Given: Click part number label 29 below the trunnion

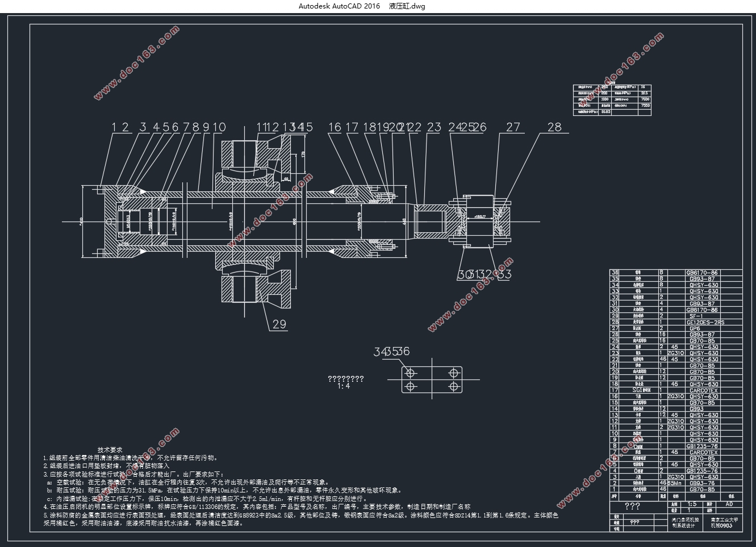Looking at the screenshot, I should click(x=279, y=324).
